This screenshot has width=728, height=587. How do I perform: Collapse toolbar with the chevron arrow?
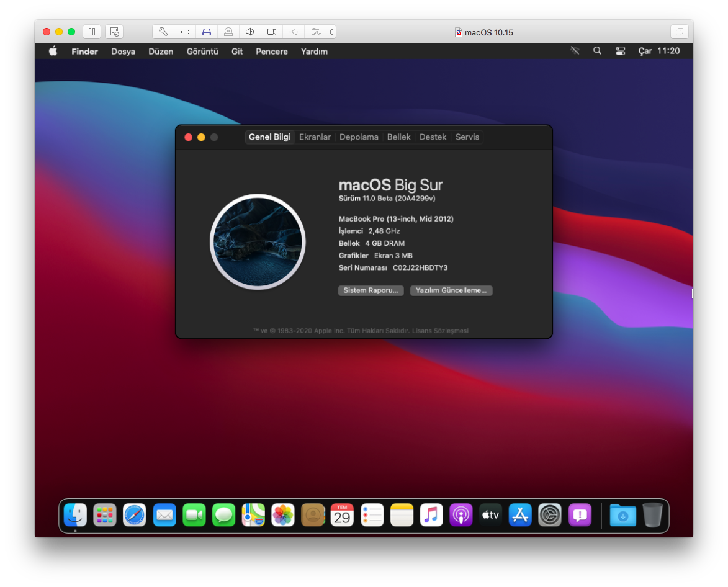(331, 32)
